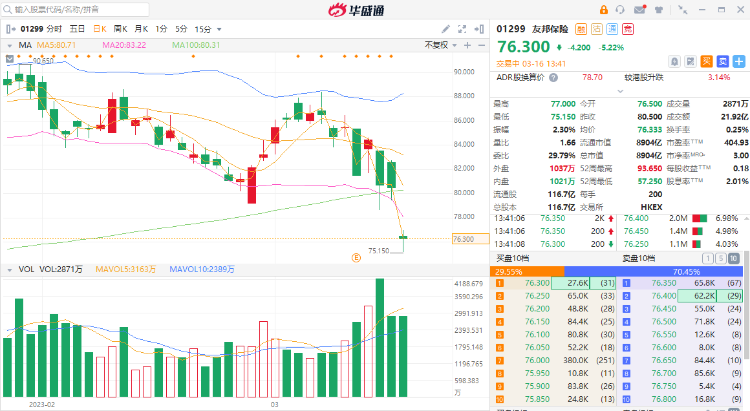The image size is (750, 411).
Task: Click ADR conversion price help icon
Action: pyautogui.click(x=553, y=78)
